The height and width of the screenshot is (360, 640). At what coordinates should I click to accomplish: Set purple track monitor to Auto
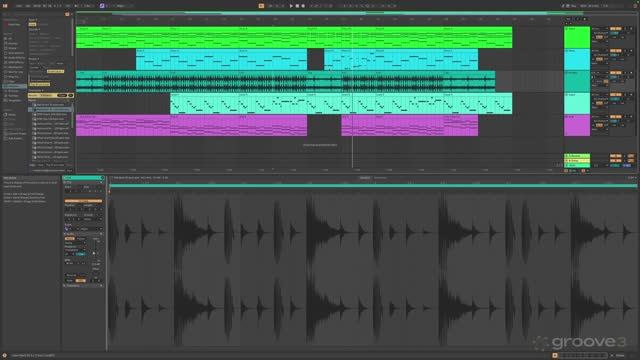pyautogui.click(x=599, y=125)
